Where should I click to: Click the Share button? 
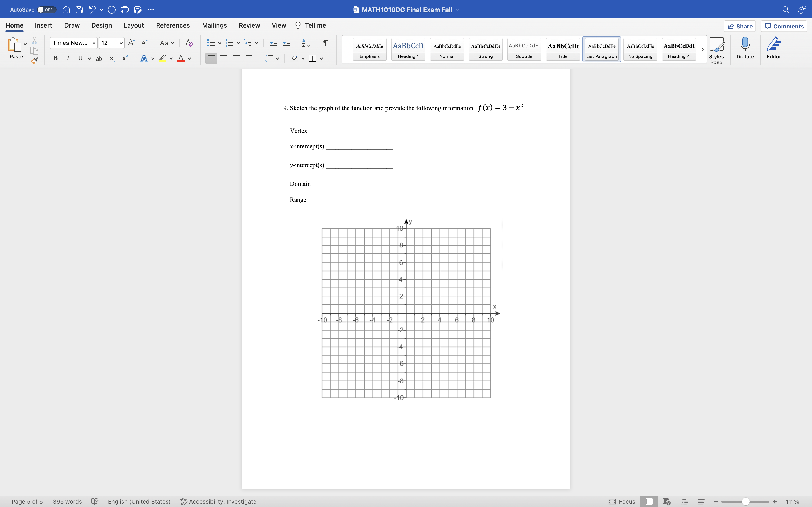(x=740, y=26)
